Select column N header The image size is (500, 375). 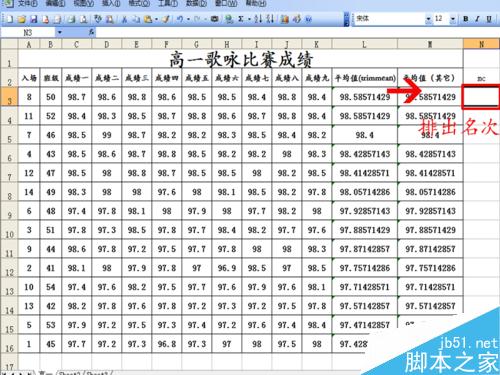(x=481, y=44)
